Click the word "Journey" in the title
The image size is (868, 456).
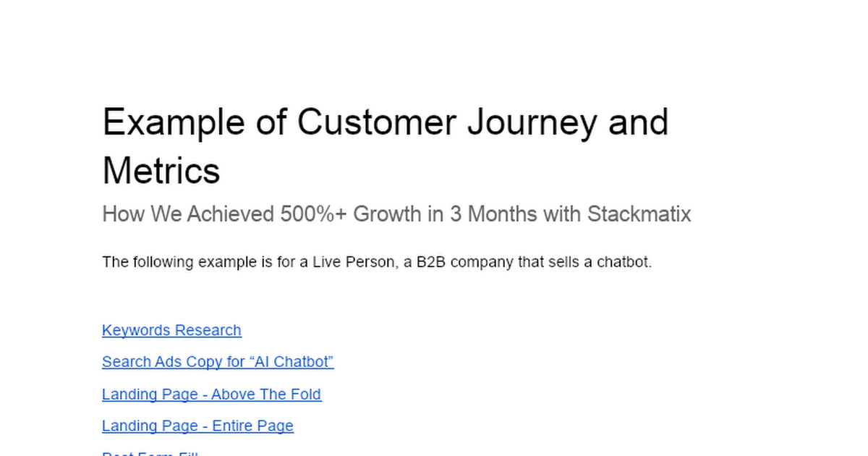[532, 122]
